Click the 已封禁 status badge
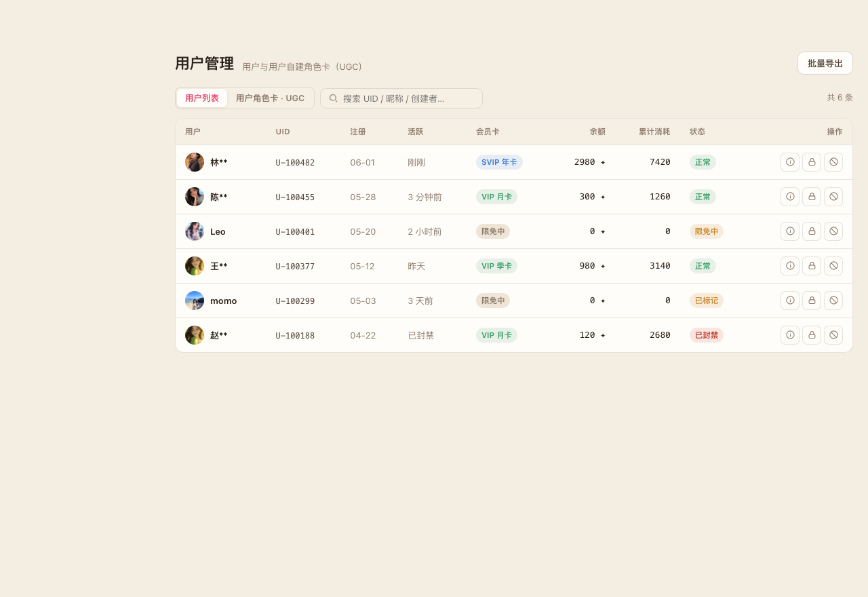The height and width of the screenshot is (597, 868). pos(707,335)
